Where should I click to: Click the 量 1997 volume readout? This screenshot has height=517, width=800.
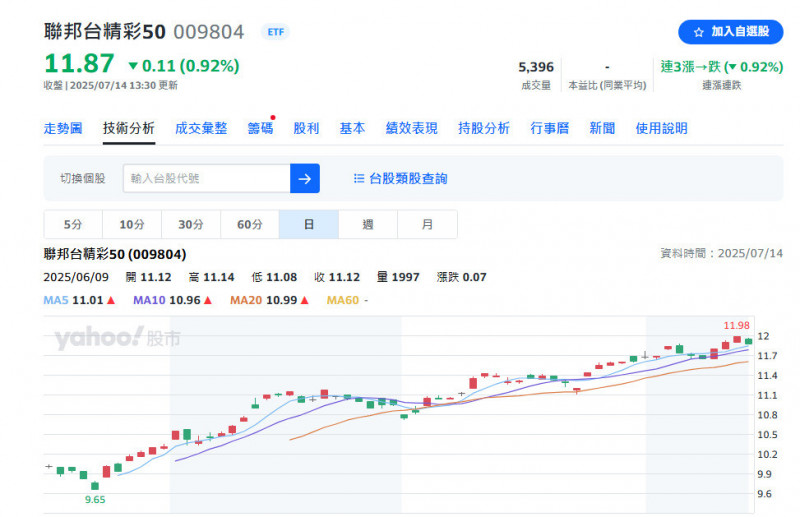click(x=398, y=277)
